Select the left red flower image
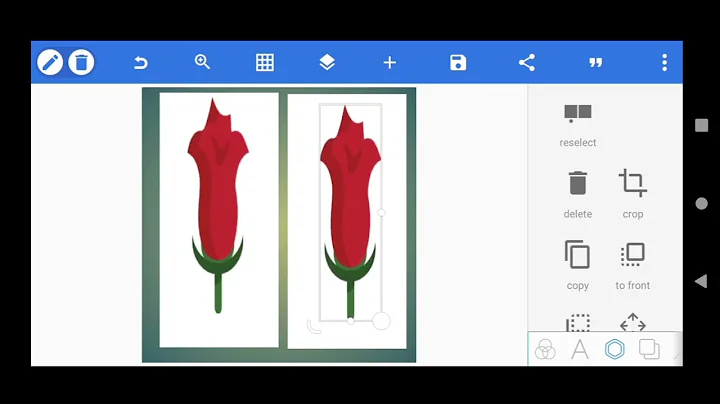Screen dimensions: 720x404 (218, 206)
